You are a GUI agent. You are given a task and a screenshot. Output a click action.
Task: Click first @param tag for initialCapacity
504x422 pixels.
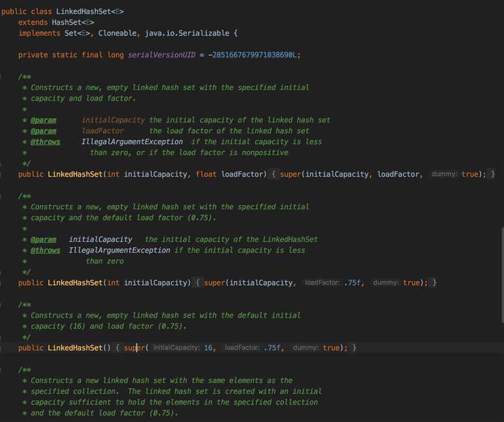[x=43, y=120]
